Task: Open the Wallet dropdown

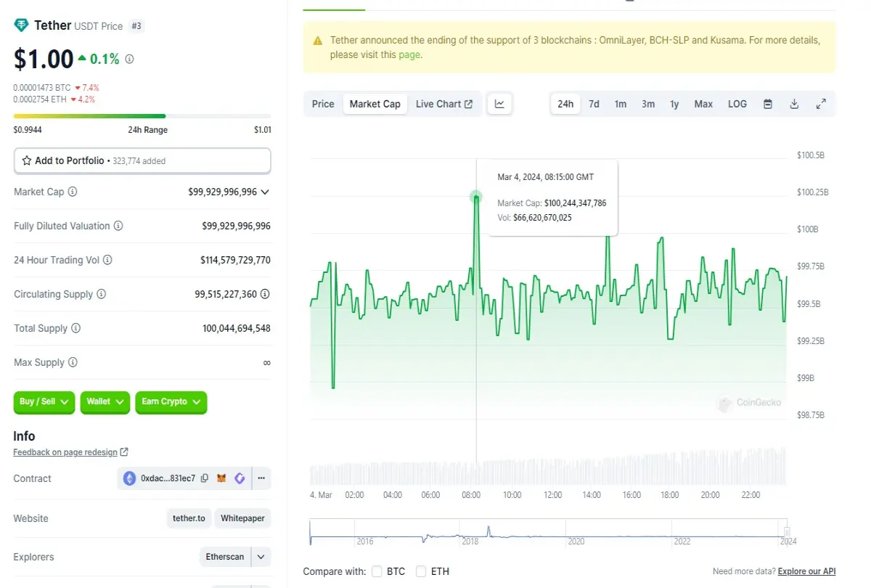Action: [x=105, y=401]
